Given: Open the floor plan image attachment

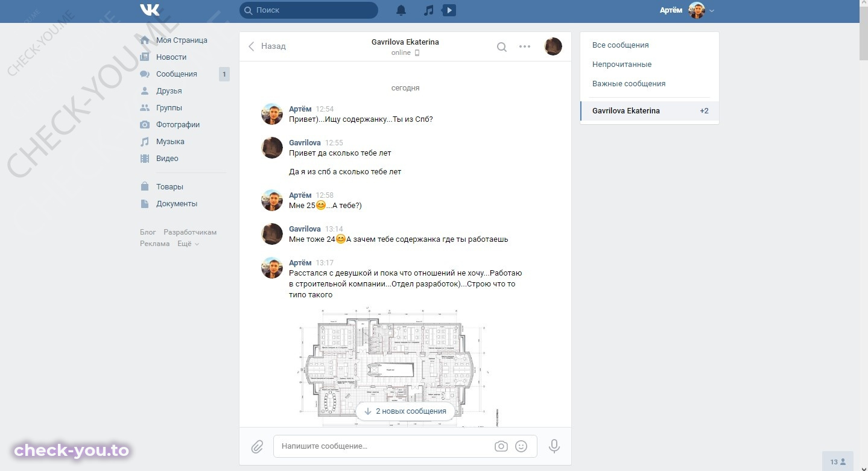Looking at the screenshot, I should click(x=399, y=368).
